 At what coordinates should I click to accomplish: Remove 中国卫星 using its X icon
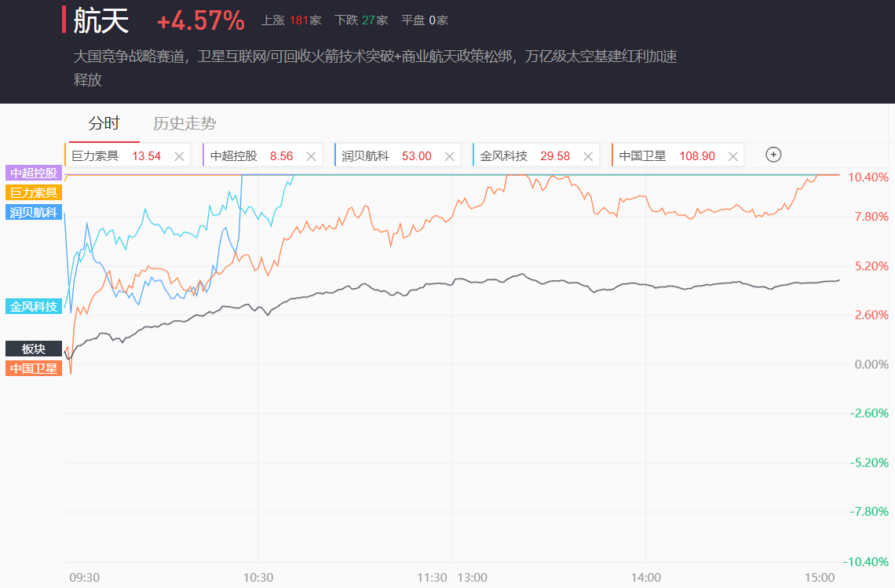click(732, 156)
